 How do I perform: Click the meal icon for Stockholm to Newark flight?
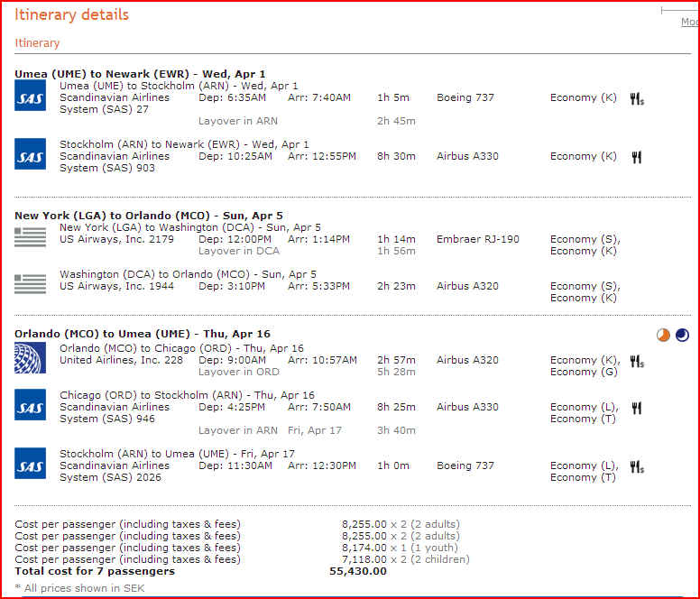(637, 157)
